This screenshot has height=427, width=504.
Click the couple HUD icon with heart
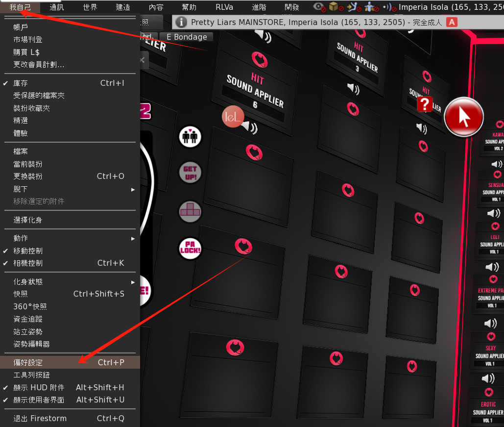pos(190,136)
